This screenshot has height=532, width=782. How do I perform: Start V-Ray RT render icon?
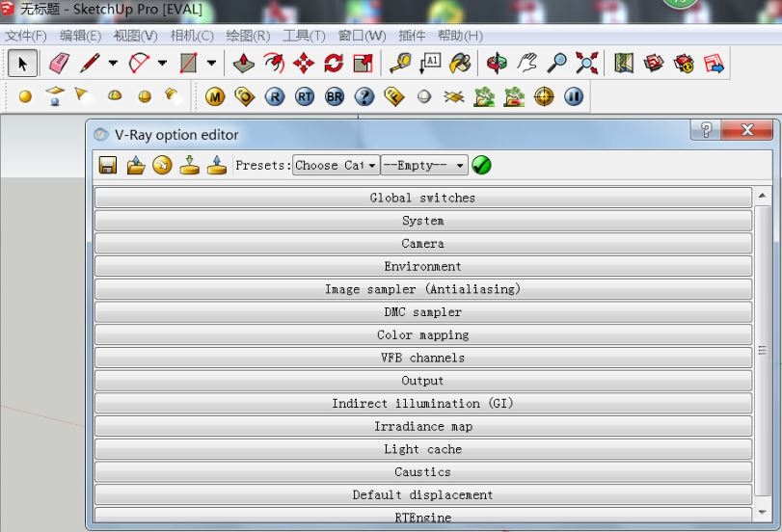[305, 96]
